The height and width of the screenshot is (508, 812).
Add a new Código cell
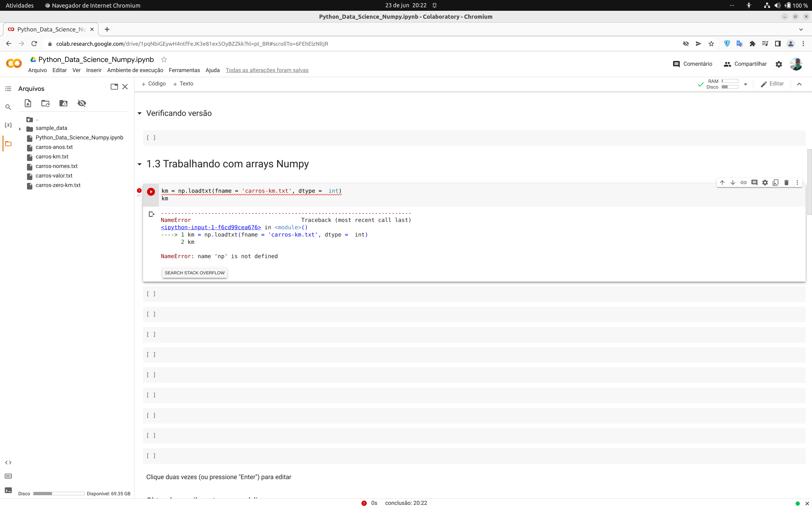153,84
